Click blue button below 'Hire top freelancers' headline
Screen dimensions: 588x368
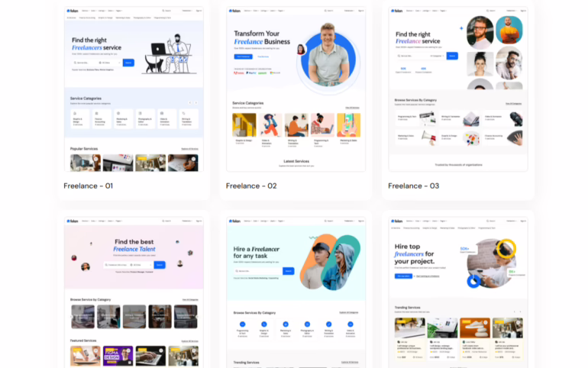pos(403,276)
